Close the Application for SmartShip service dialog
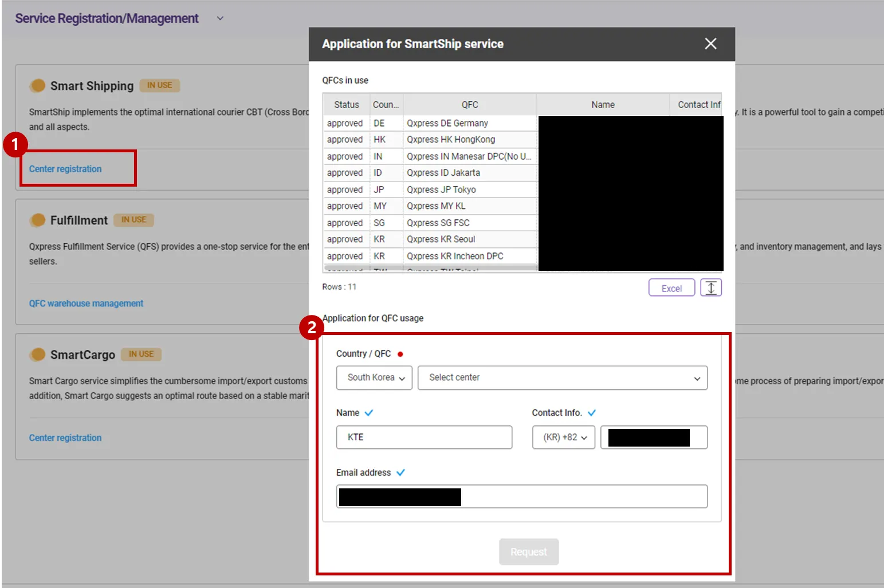This screenshot has height=588, width=884. (x=710, y=44)
